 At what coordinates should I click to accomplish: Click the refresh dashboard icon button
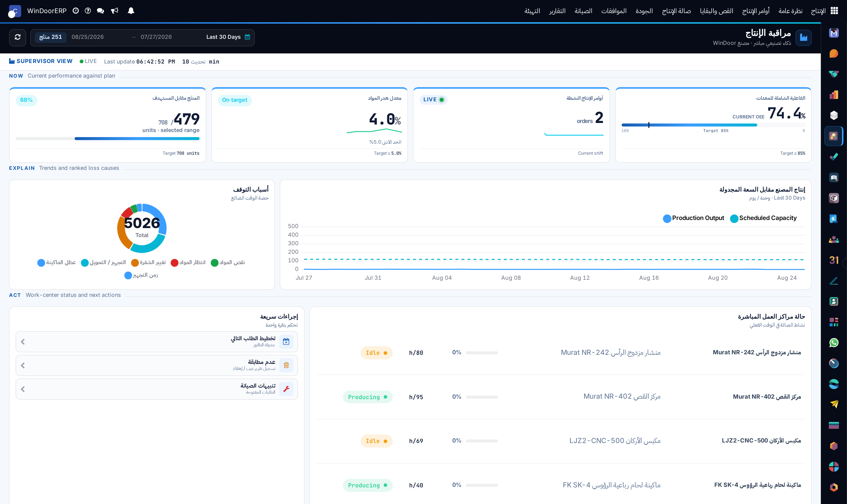(x=18, y=37)
